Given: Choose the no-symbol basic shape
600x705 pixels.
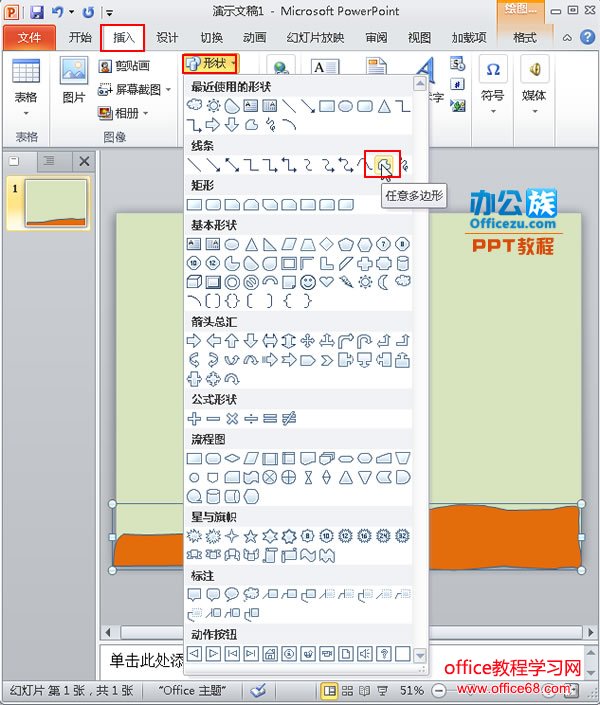Looking at the screenshot, I should 251,282.
